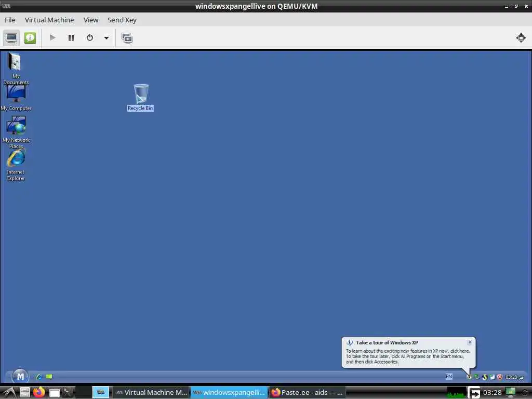Click the white window launcher on host panel

[54, 393]
